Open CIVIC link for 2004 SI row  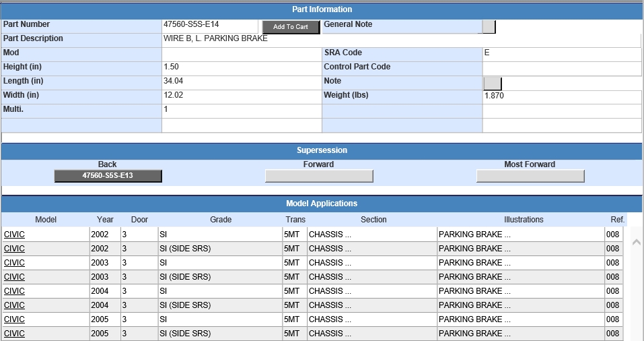coord(14,291)
